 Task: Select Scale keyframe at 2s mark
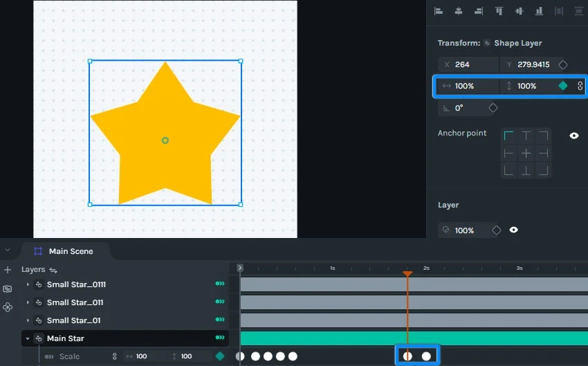[426, 356]
